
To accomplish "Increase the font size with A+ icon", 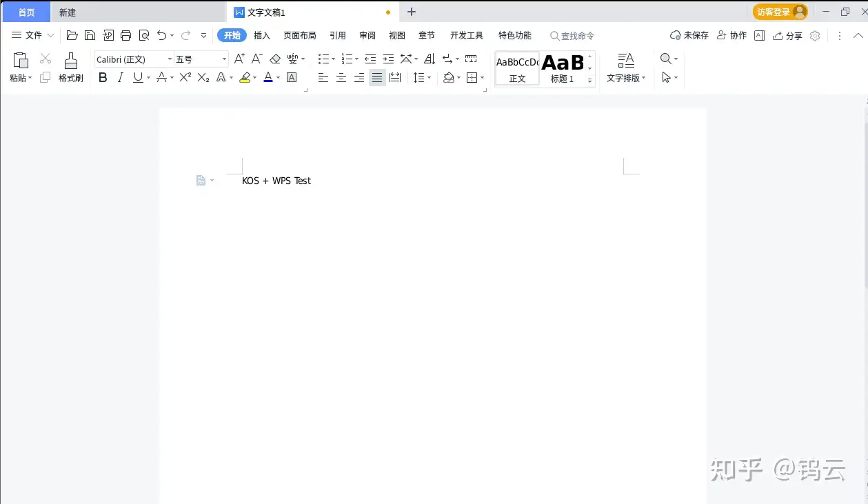I will (x=238, y=59).
